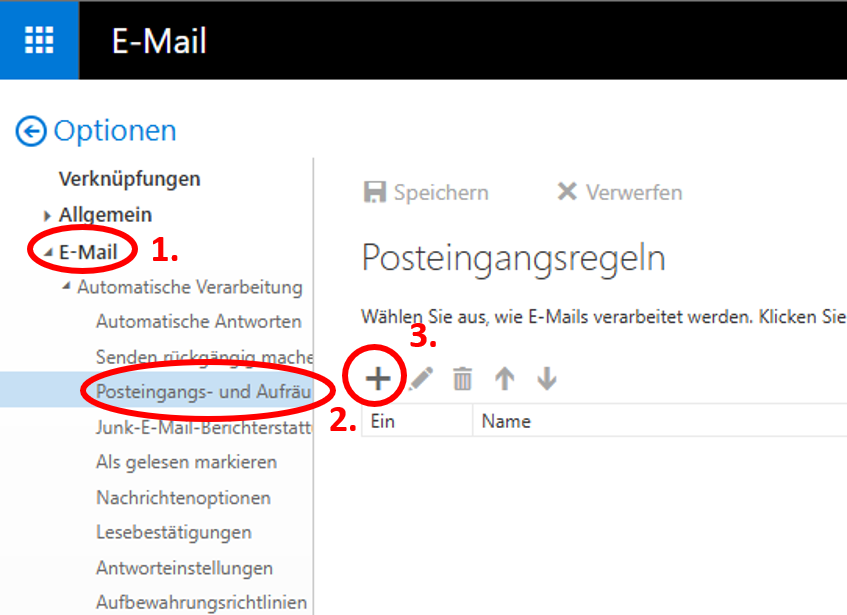Open Antworteinstellungen settings
The width and height of the screenshot is (847, 615).
click(x=184, y=568)
